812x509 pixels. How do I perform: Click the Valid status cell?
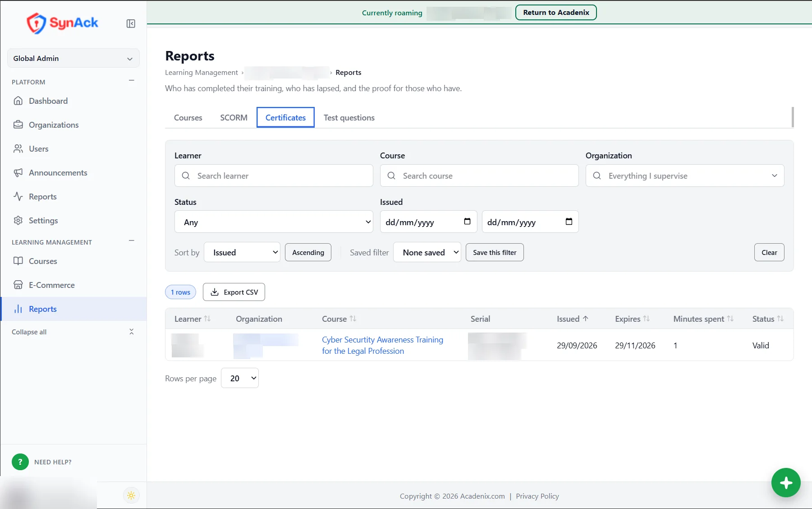point(761,346)
